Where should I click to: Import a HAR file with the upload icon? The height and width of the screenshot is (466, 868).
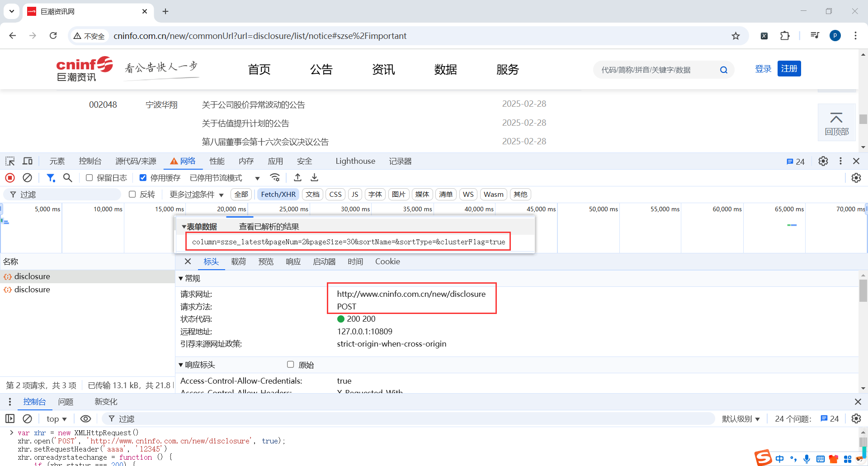(297, 177)
